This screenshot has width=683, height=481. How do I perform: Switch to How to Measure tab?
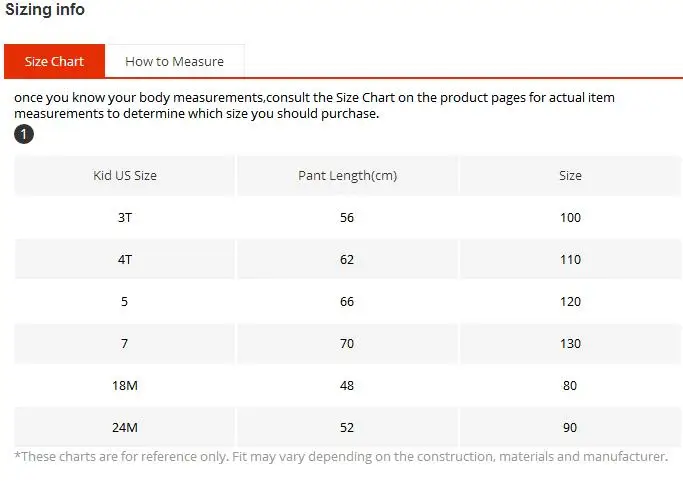click(x=174, y=61)
